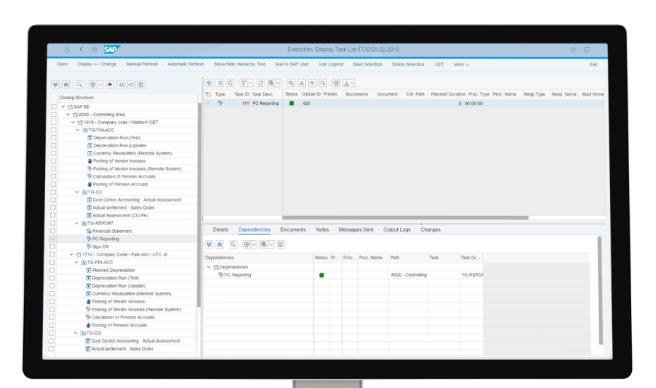Image resolution: width=656 pixels, height=388 pixels.
Task: Click collapse all icon in Dependencies toolbar
Action: (220, 244)
